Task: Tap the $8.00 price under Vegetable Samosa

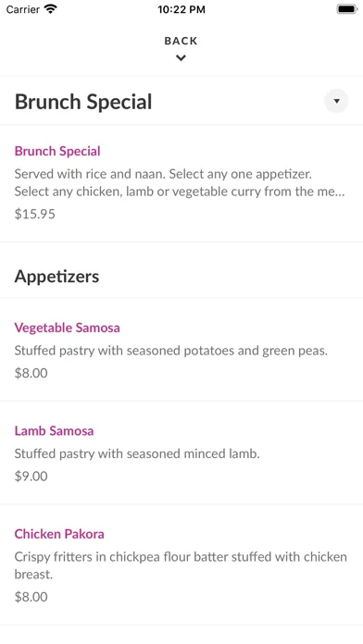Action: (x=31, y=373)
